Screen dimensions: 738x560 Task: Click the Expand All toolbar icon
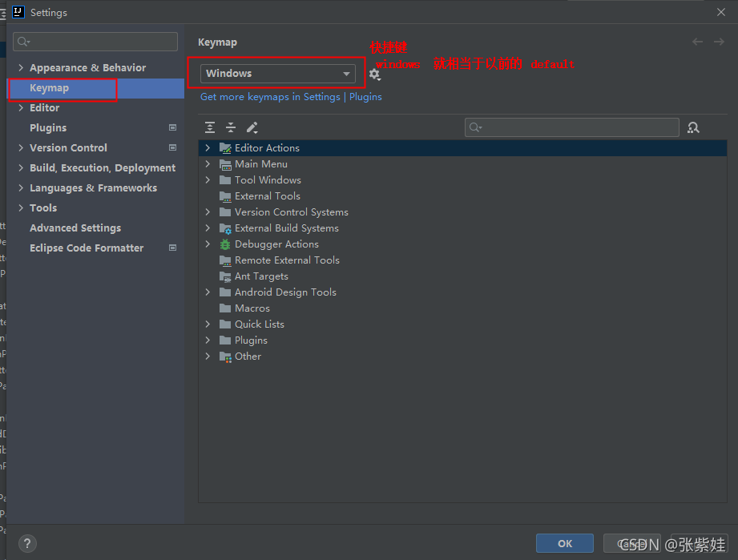tap(210, 127)
